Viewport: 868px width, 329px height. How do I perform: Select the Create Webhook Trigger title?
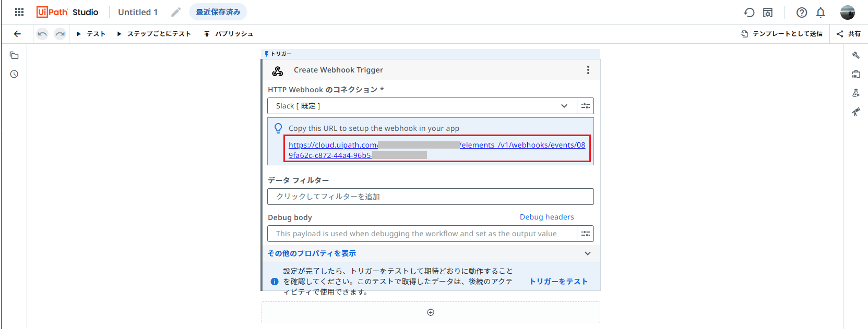338,70
